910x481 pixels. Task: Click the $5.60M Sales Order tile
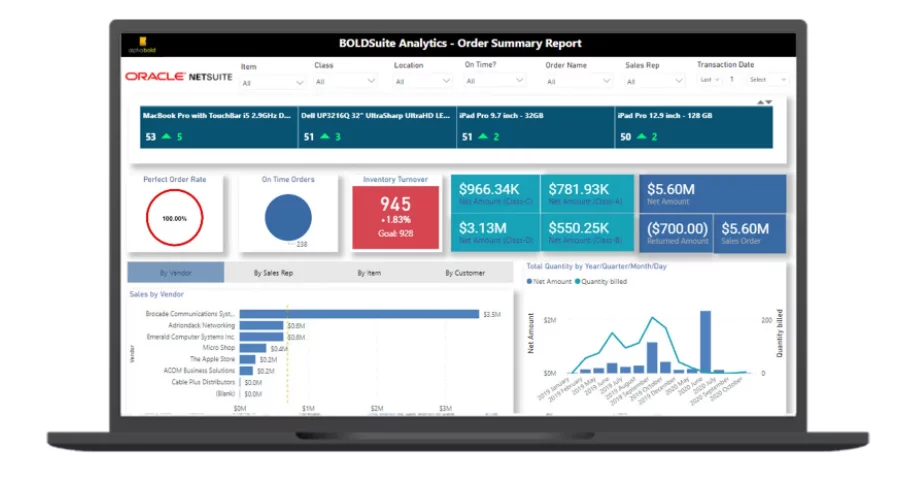[x=750, y=233]
